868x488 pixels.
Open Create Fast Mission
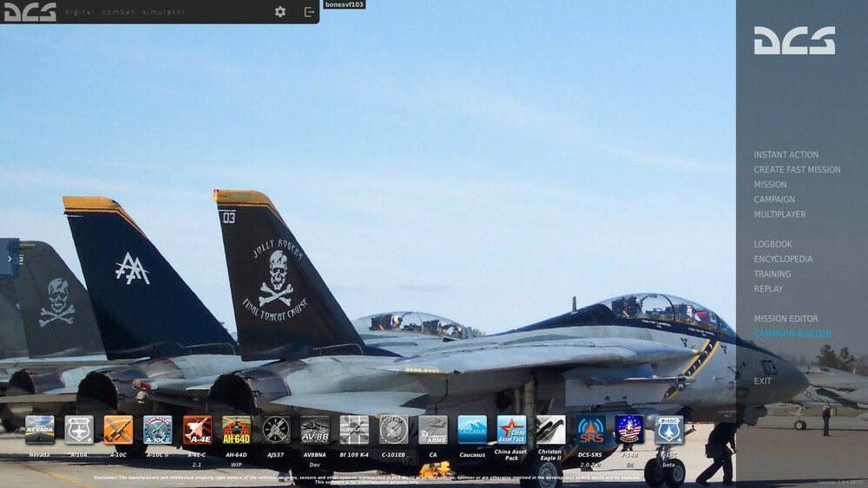[797, 170]
